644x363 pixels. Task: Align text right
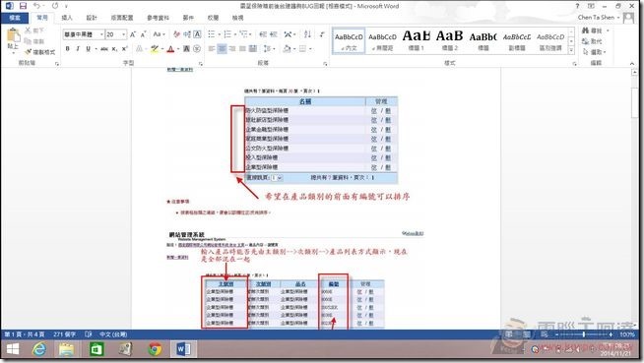pyautogui.click(x=232, y=49)
